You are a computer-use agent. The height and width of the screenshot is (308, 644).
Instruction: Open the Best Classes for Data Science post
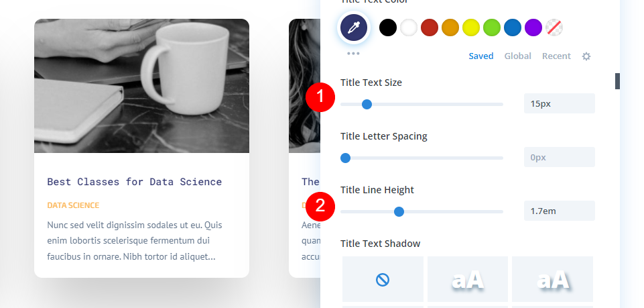pos(134,182)
